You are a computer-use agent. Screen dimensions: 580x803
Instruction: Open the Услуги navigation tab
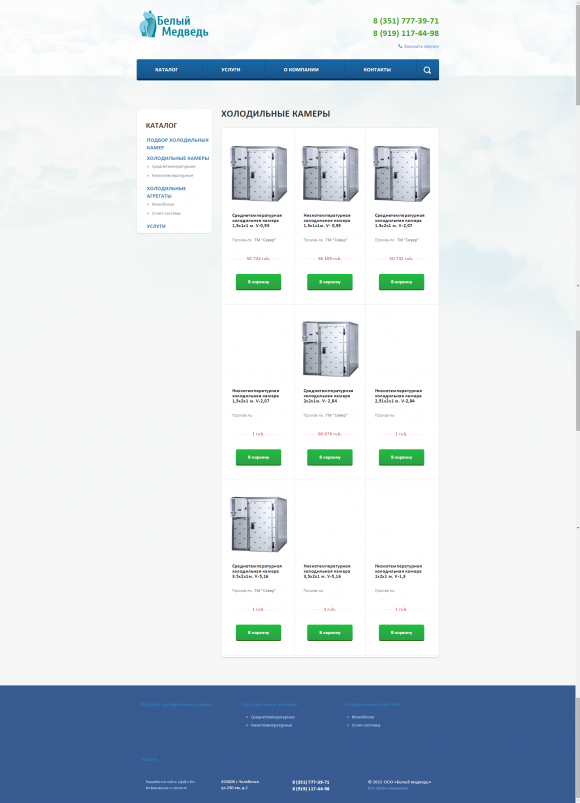(231, 70)
